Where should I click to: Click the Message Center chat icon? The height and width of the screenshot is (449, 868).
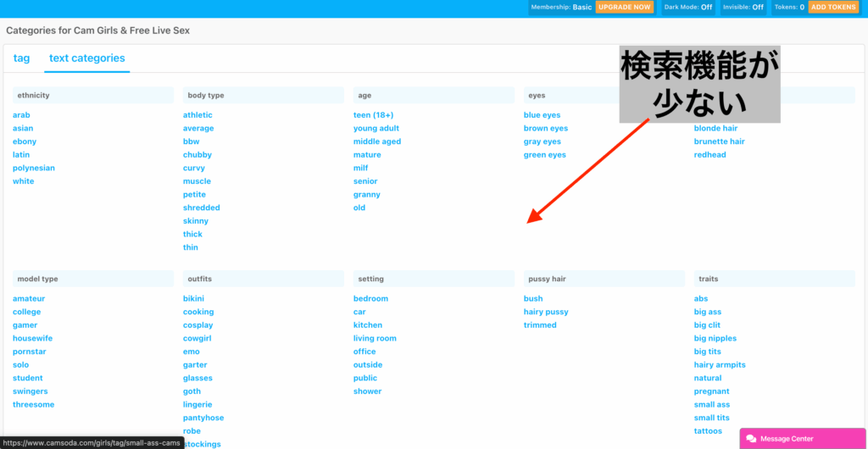point(751,439)
